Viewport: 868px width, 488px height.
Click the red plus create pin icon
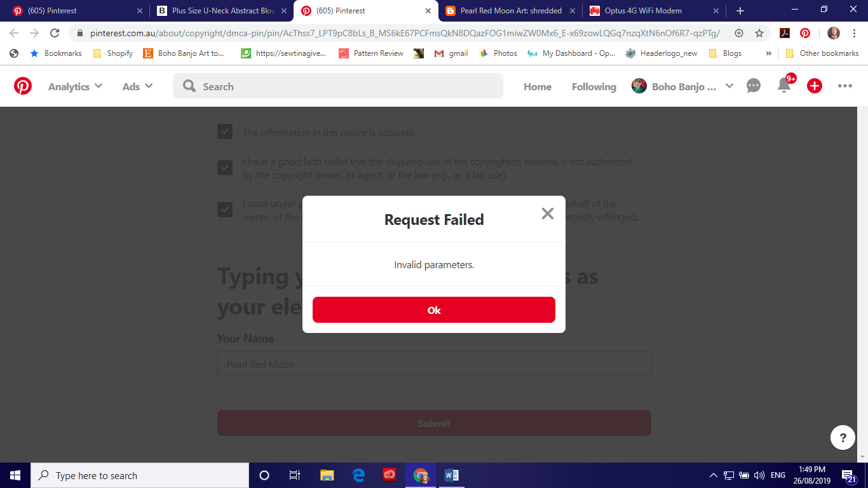815,86
